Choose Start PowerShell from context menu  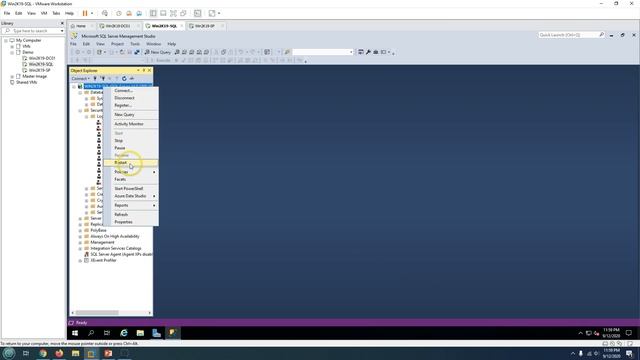(131, 189)
